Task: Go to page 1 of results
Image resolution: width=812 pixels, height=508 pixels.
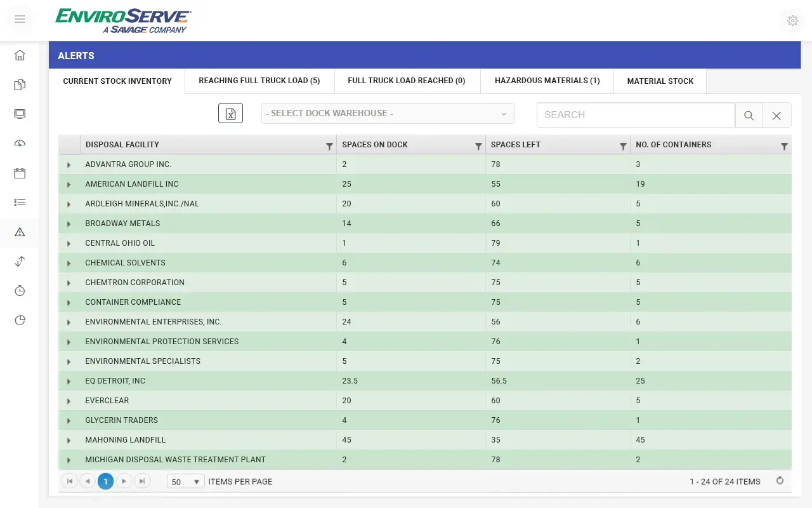Action: pyautogui.click(x=105, y=481)
